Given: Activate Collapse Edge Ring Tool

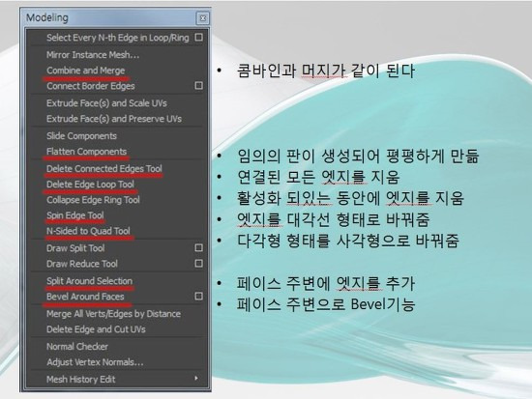Looking at the screenshot, I should [93, 200].
